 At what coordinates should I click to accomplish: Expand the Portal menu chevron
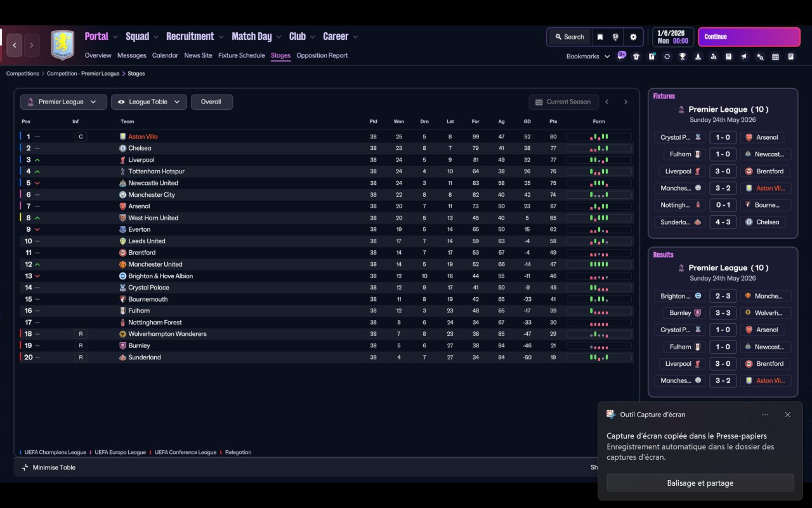pos(115,37)
